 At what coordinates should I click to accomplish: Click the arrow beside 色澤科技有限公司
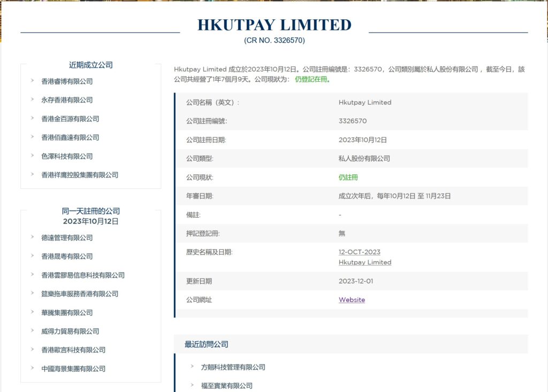coord(32,155)
